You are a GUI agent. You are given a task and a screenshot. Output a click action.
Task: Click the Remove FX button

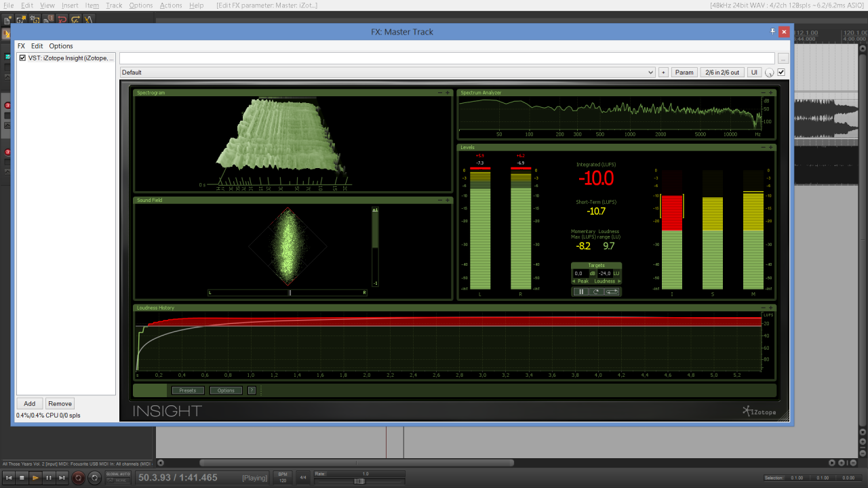pyautogui.click(x=60, y=403)
